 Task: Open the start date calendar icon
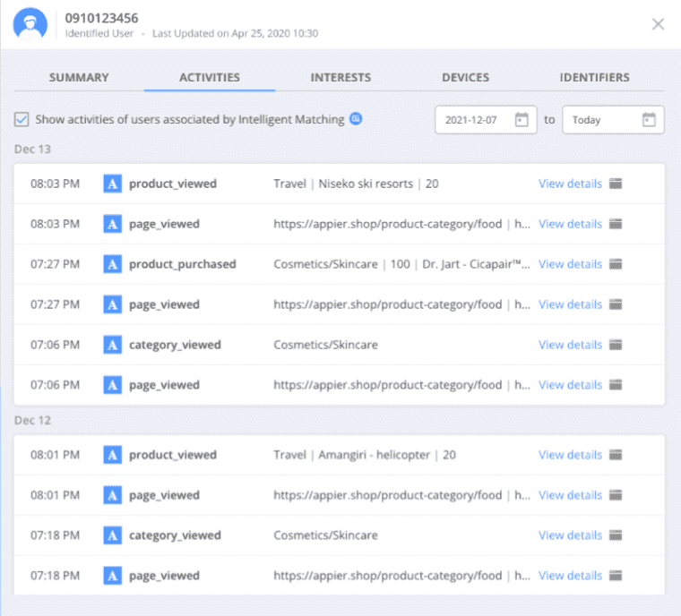tap(522, 119)
